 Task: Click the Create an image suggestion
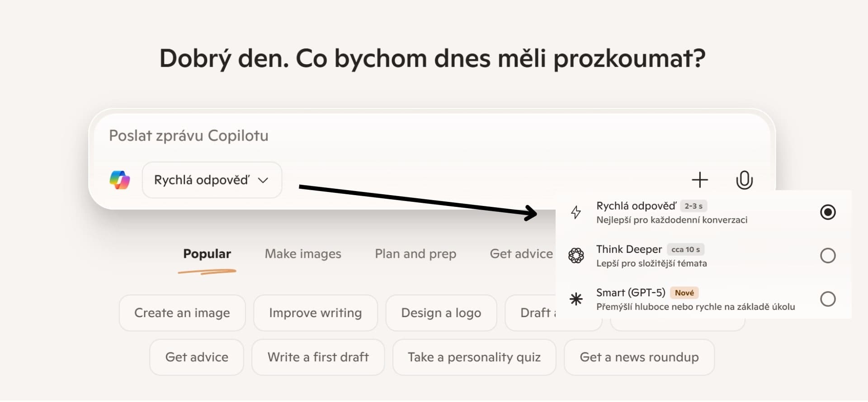click(x=182, y=313)
